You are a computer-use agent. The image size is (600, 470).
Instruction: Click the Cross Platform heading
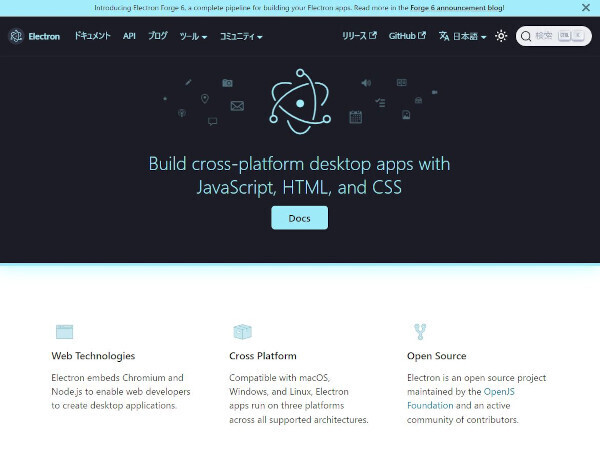point(263,356)
